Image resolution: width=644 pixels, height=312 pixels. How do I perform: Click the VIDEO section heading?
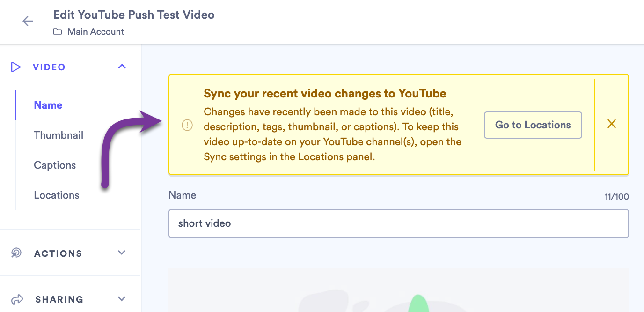[49, 67]
